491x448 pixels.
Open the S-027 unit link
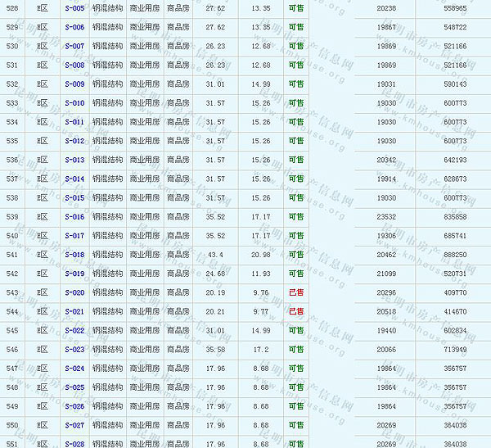[x=74, y=426]
